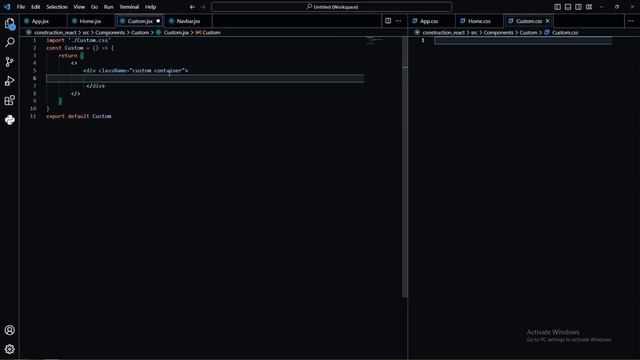The image size is (640, 360).
Task: Open More Actions in right editor group
Action: click(631, 21)
